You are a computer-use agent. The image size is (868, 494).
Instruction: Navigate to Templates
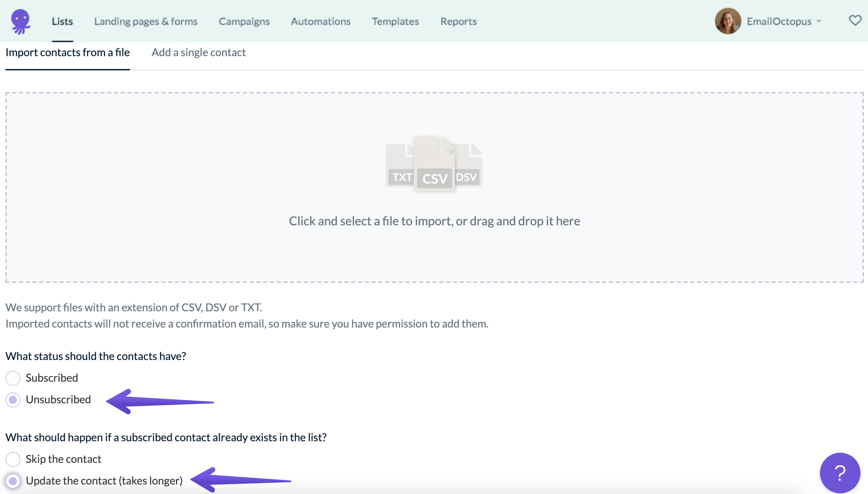point(395,21)
